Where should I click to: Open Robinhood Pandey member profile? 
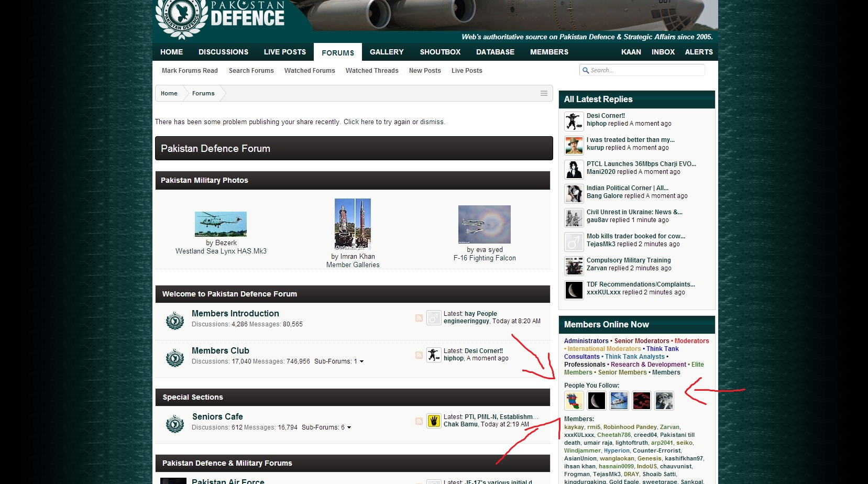click(630, 427)
